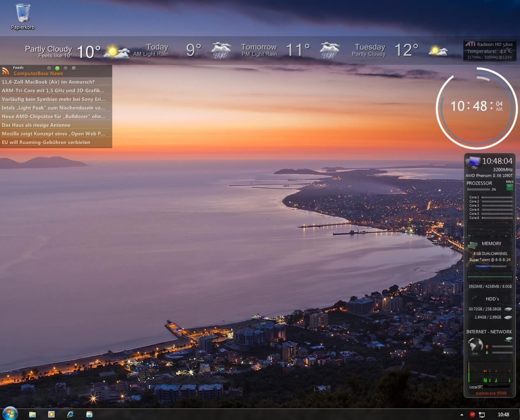The width and height of the screenshot is (520, 420).
Task: Click the round clock showing 10:48
Action: [476, 108]
